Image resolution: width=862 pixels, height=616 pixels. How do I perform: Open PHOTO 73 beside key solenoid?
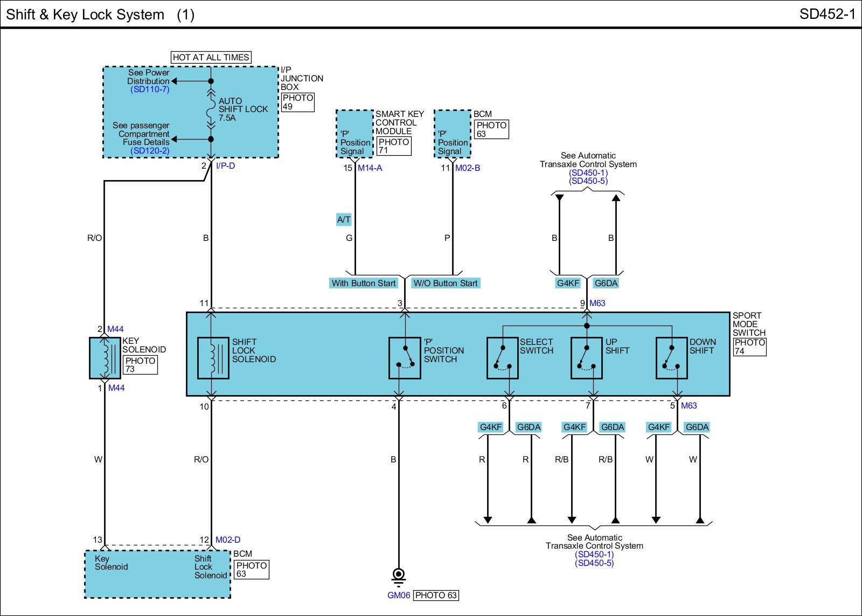coord(140,365)
